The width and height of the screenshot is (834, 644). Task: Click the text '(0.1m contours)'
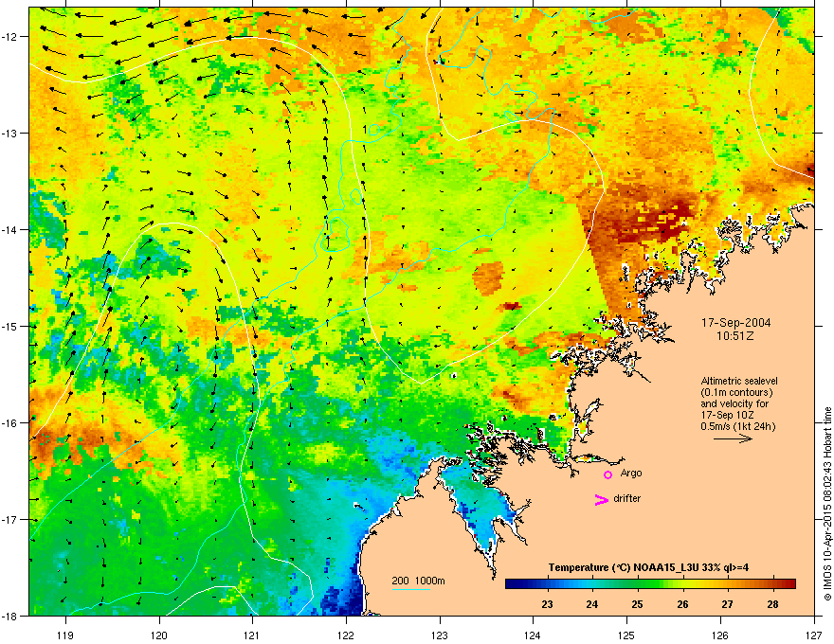(736, 392)
